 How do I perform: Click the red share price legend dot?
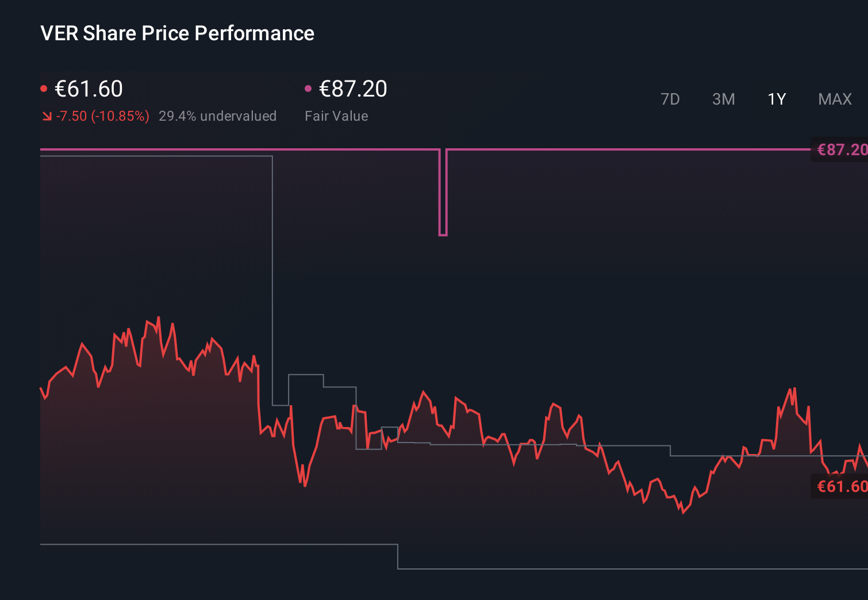(44, 88)
